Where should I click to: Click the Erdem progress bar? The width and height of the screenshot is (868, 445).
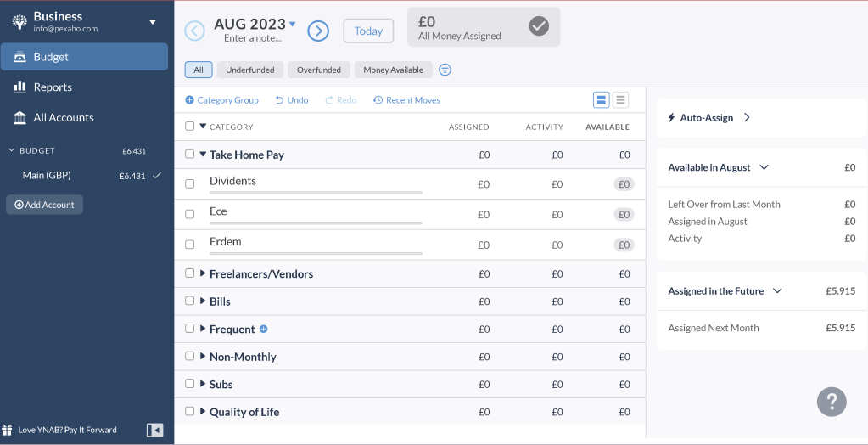(x=316, y=253)
